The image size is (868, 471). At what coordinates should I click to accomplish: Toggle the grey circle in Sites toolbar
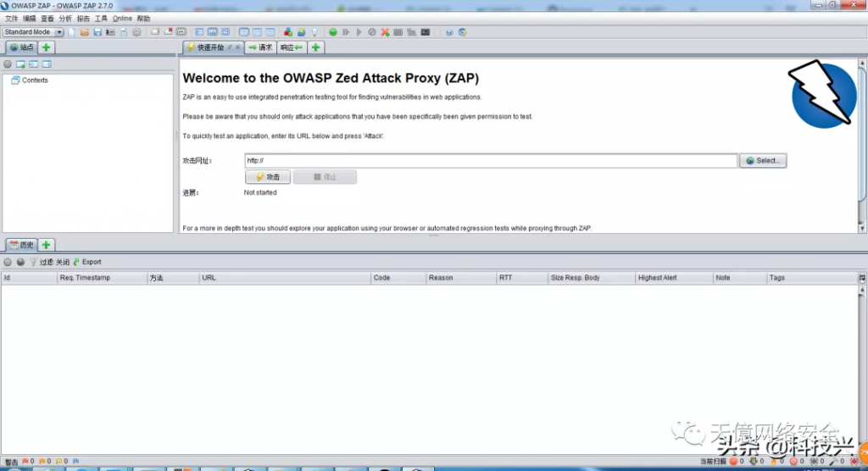click(8, 64)
